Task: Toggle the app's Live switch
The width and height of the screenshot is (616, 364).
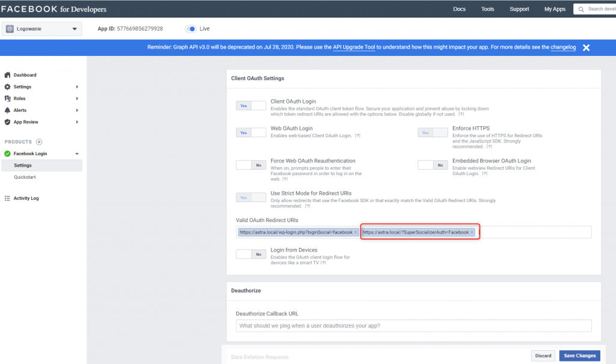Action: click(x=191, y=28)
